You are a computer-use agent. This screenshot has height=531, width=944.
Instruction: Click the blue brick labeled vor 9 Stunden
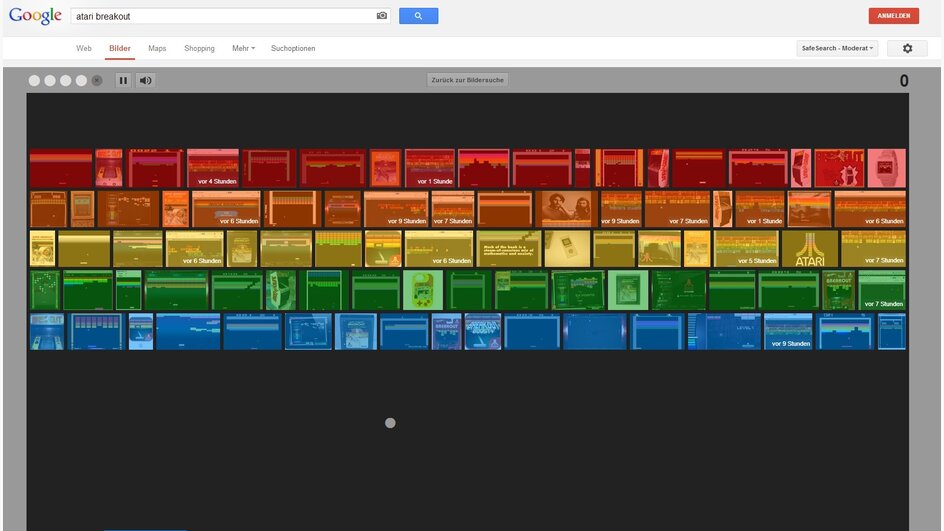point(788,331)
